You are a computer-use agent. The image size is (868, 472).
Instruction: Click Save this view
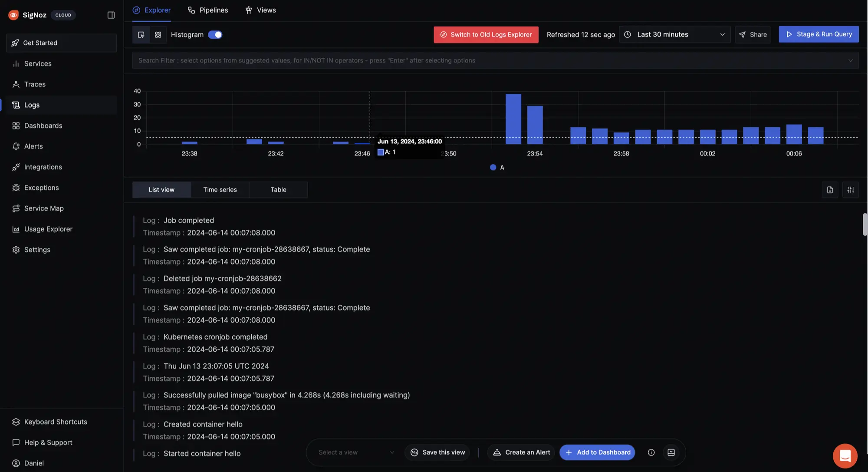coord(437,452)
